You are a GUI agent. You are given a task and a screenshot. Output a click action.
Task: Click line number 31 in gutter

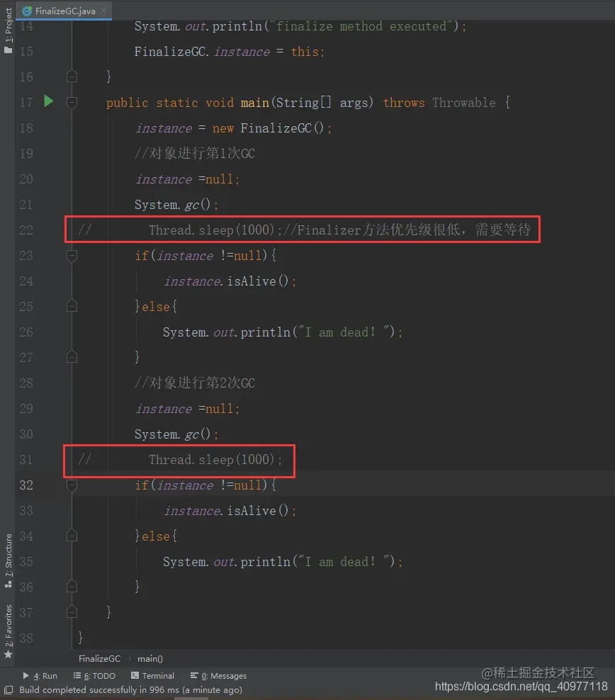26,459
